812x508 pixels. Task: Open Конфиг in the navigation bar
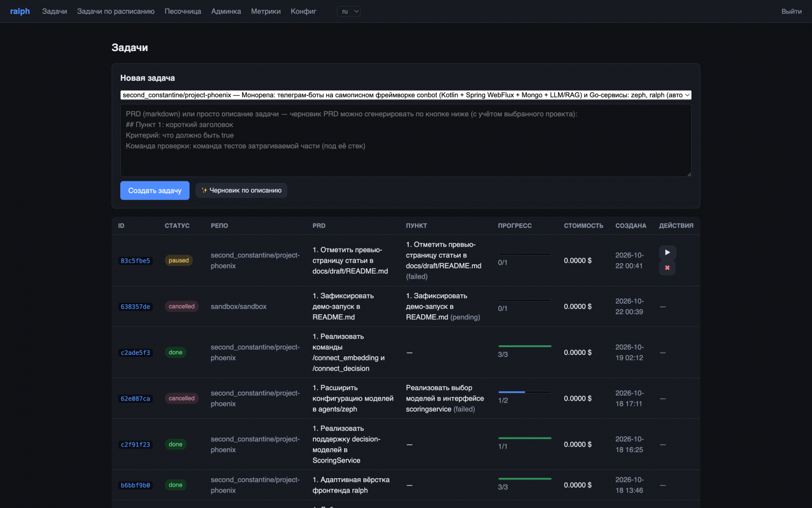pos(303,11)
